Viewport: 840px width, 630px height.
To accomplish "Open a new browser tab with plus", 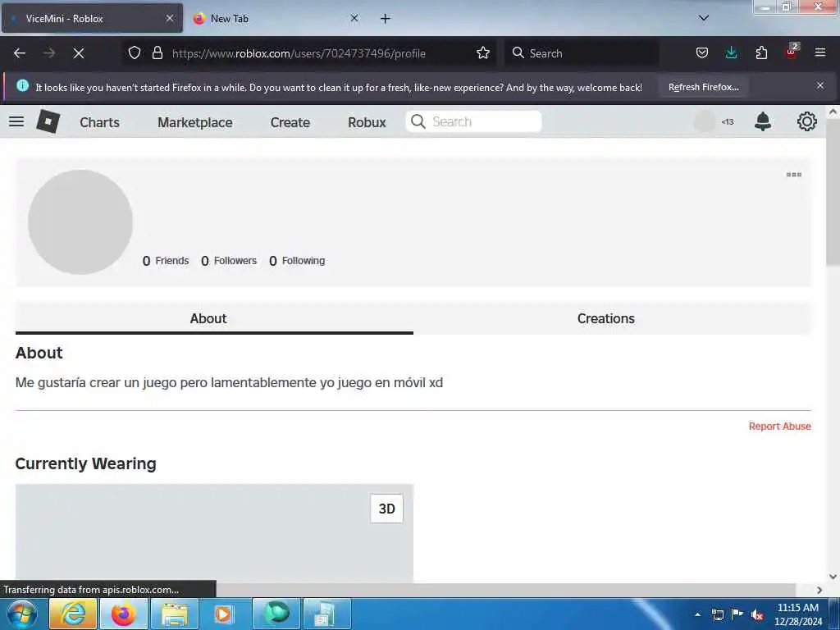I will (386, 19).
